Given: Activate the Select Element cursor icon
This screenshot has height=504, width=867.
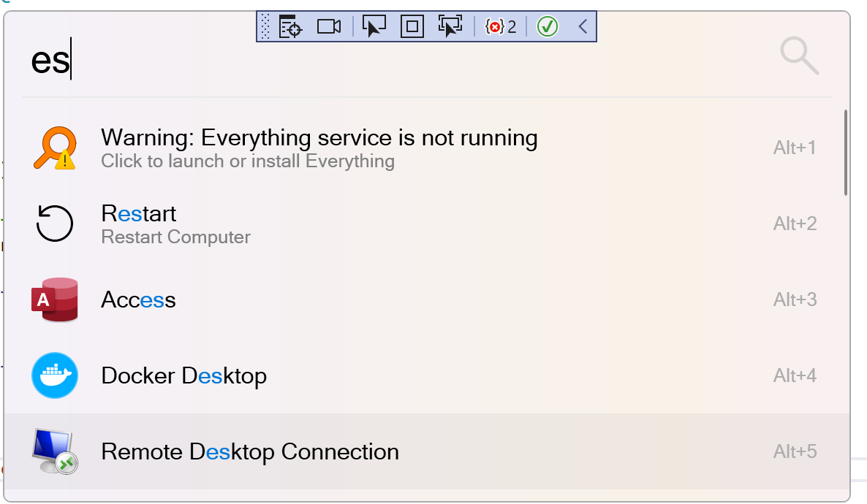Looking at the screenshot, I should (x=374, y=26).
